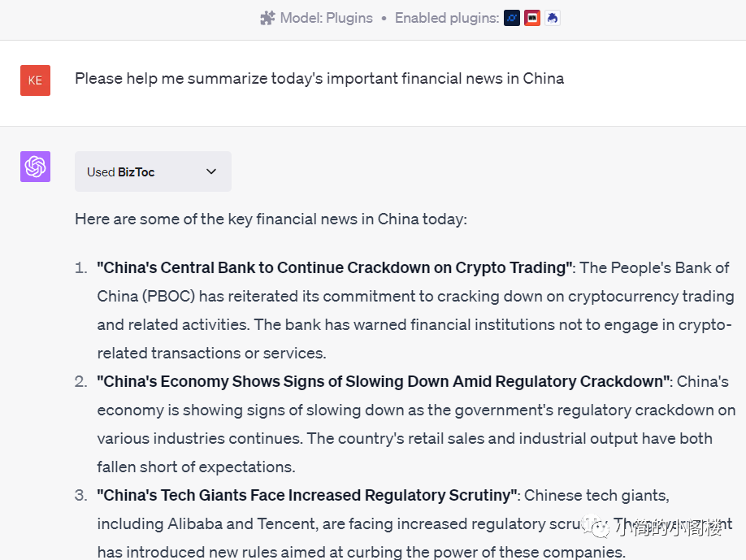Viewport: 746px width, 560px height.
Task: Click list number 1 marker
Action: pos(80,268)
